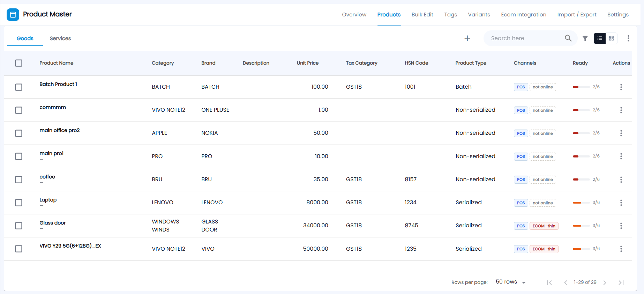Open actions menu for VIVO Y29 row

[x=621, y=249]
